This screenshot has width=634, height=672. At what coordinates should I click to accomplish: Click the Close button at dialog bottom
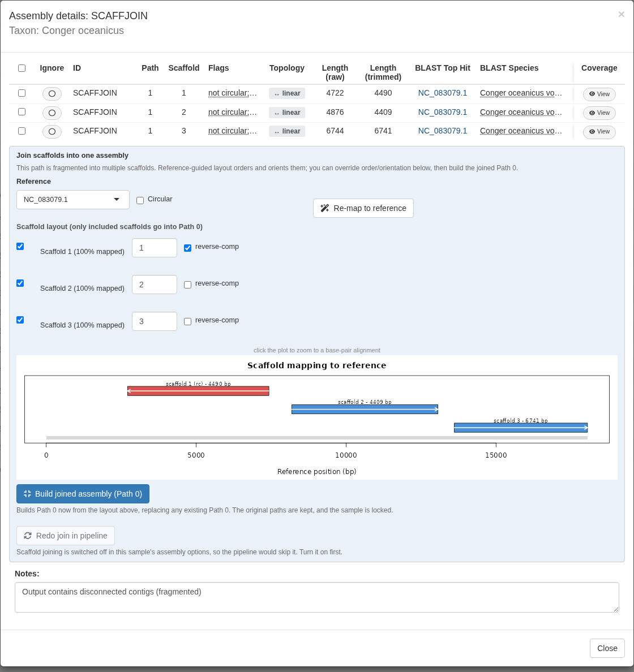point(607,648)
